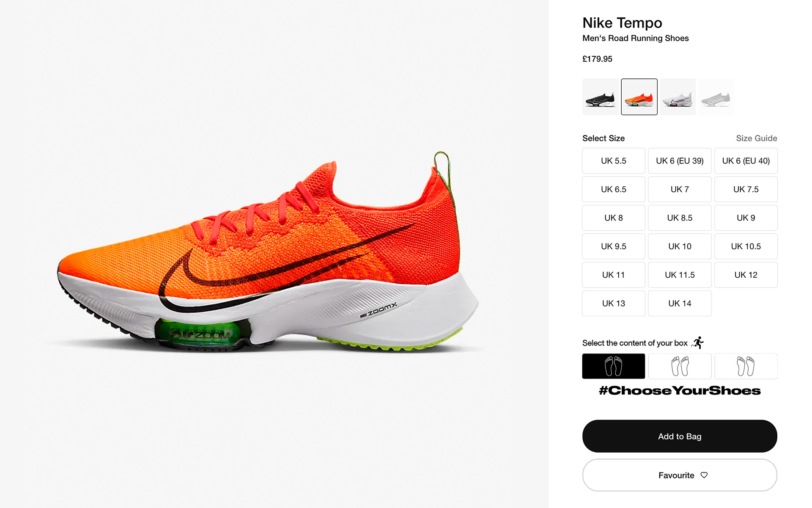Pick the orange shoe colour thumbnail
The width and height of the screenshot is (812, 508).
(639, 97)
